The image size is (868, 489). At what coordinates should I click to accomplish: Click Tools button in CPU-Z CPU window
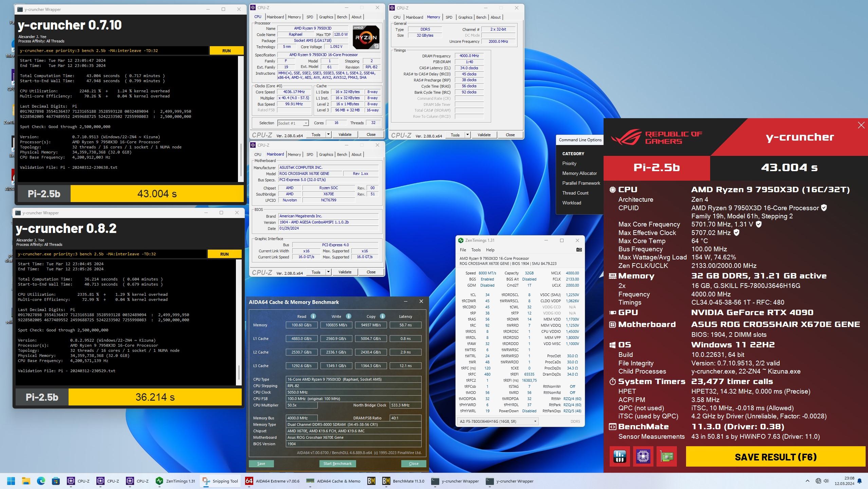[316, 134]
